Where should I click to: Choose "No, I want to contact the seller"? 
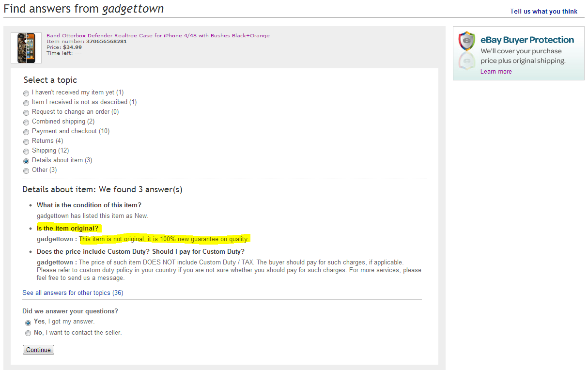28,333
